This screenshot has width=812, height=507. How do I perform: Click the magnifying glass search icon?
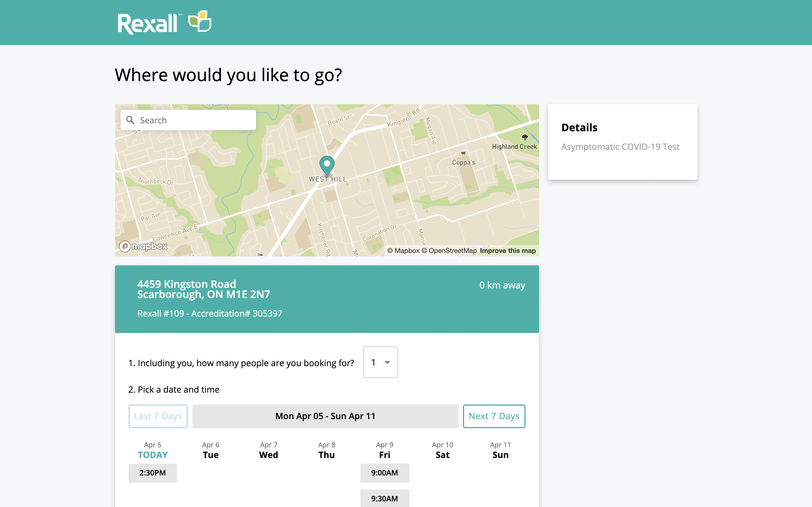[130, 120]
